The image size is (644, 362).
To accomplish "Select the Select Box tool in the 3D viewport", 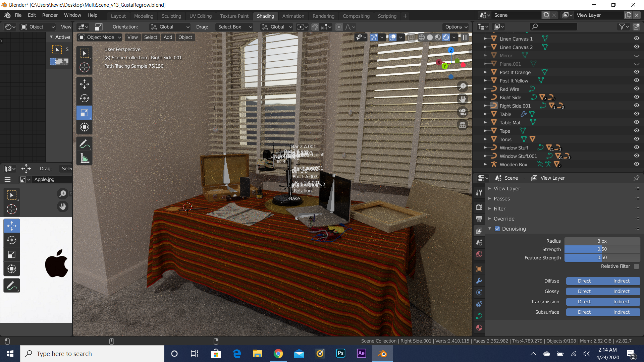I will point(84,53).
